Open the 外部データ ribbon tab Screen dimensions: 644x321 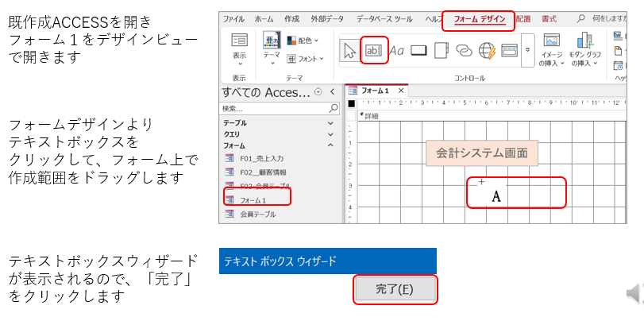pyautogui.click(x=329, y=17)
